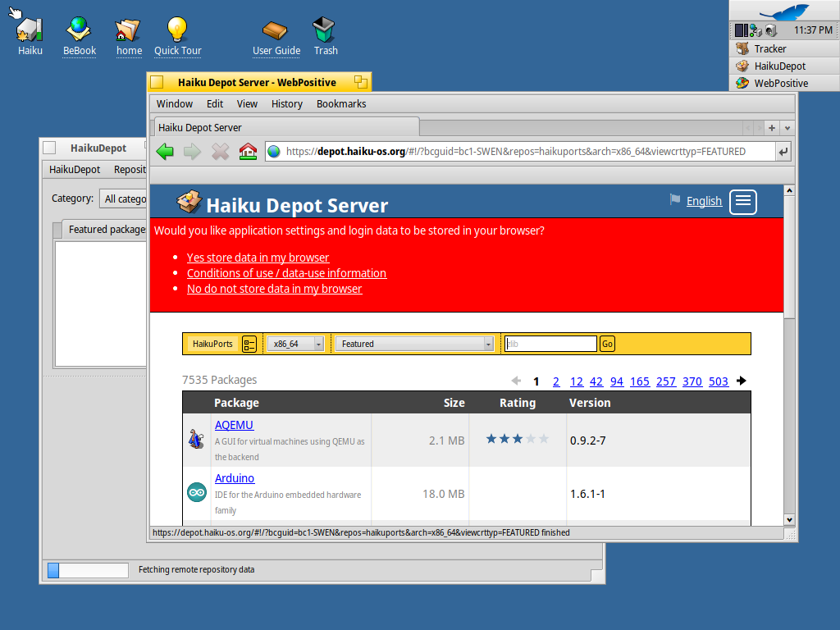Go to page 42 of packages

click(596, 381)
